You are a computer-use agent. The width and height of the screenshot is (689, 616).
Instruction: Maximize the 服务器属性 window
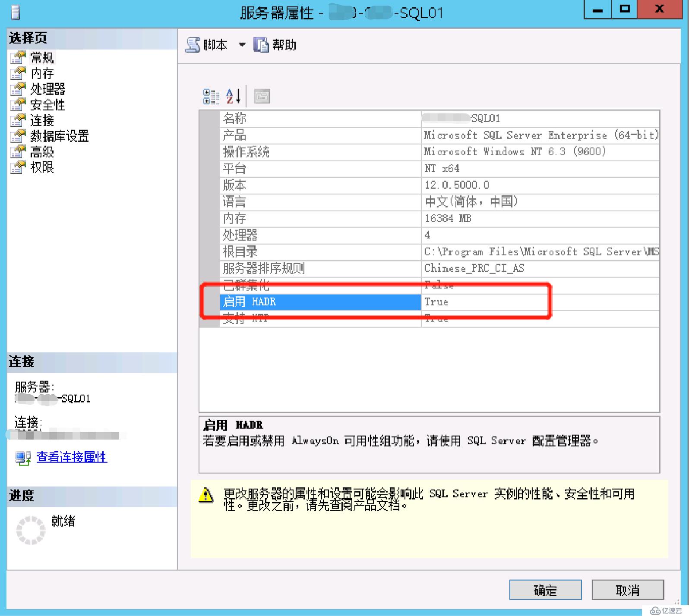tap(624, 9)
